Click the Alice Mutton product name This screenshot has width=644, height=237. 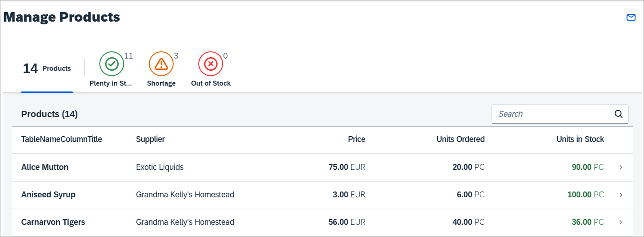(x=45, y=167)
